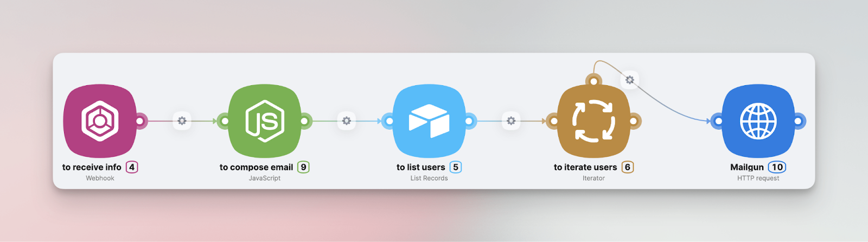Image resolution: width=868 pixels, height=242 pixels.
Task: Click the Iterator node input connector
Action: click(553, 121)
